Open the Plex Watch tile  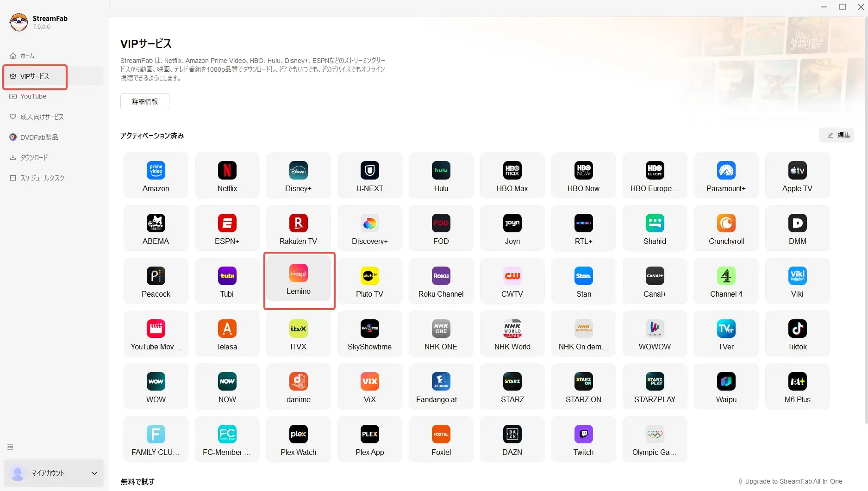pos(299,440)
